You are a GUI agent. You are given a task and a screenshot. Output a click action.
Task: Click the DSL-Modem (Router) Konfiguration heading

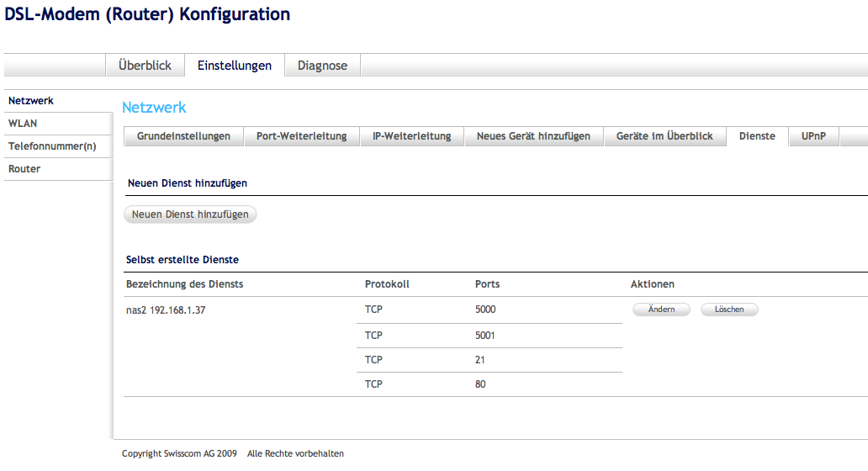(x=148, y=14)
